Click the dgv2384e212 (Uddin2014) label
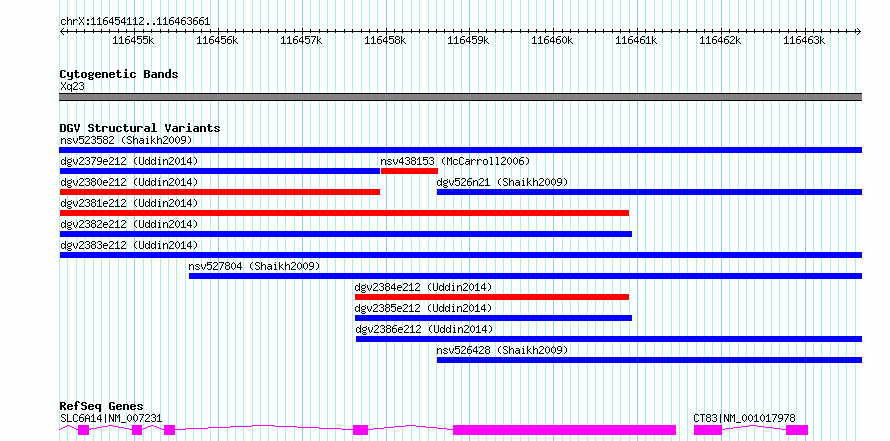 pyautogui.click(x=423, y=287)
